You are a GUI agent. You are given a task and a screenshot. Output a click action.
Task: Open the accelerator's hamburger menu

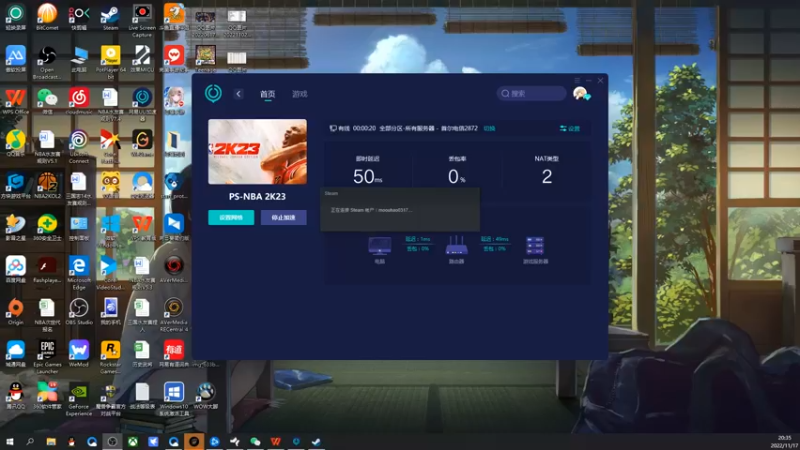577,81
